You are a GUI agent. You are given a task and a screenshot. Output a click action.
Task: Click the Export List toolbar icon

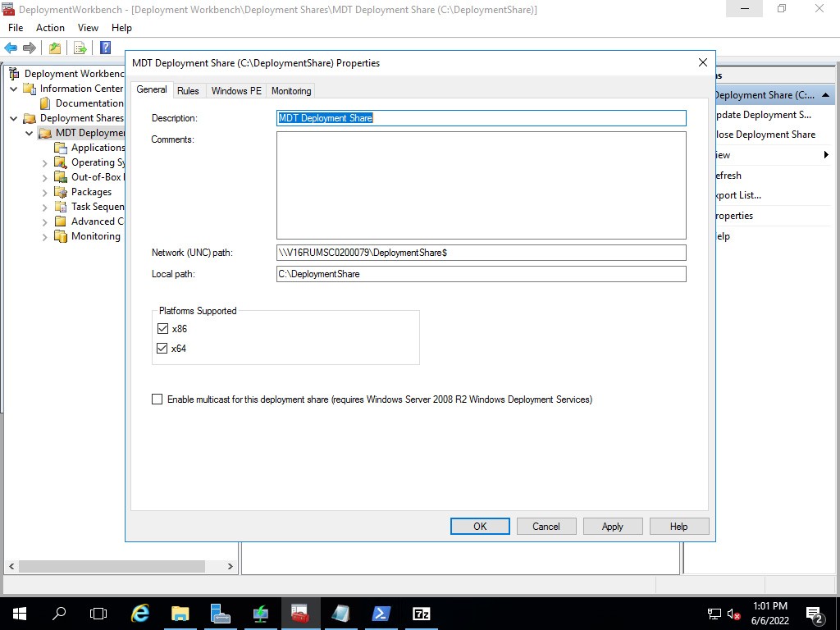point(80,48)
